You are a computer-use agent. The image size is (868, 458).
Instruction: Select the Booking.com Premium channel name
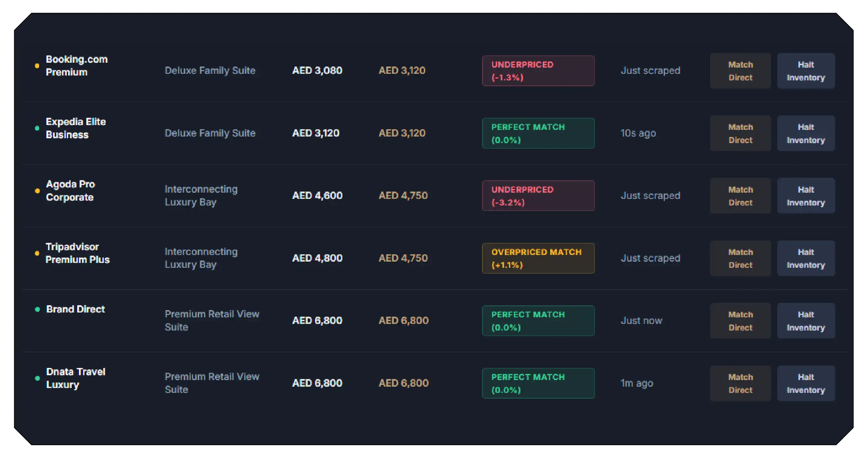click(77, 66)
